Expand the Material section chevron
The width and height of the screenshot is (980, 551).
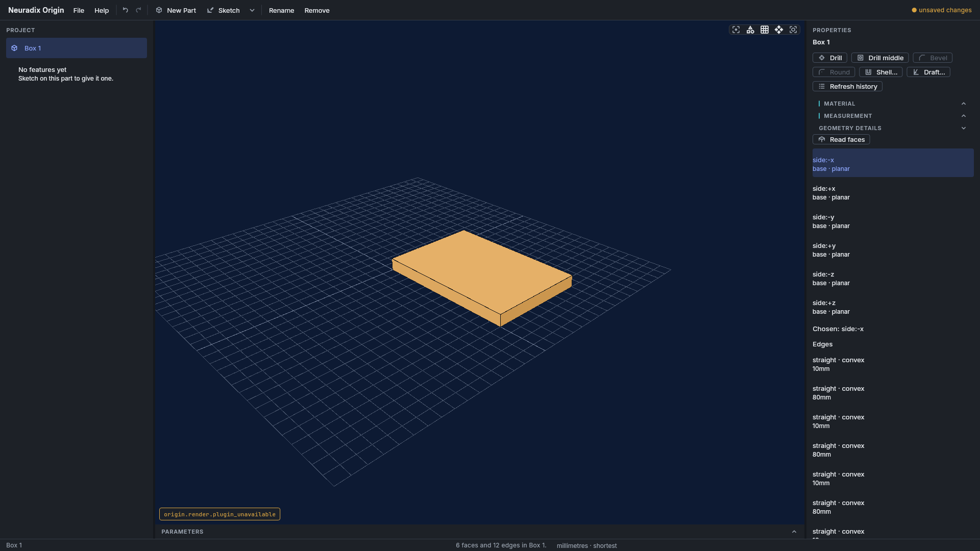(964, 104)
